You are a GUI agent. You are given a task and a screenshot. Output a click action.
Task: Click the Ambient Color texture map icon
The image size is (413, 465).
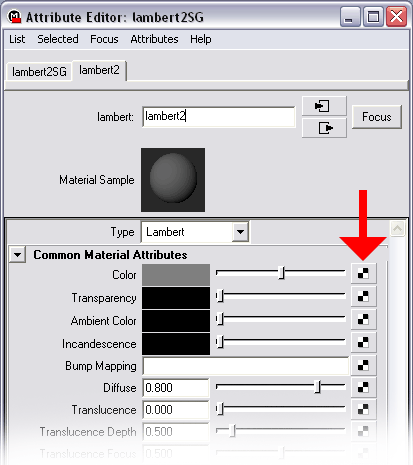[363, 319]
